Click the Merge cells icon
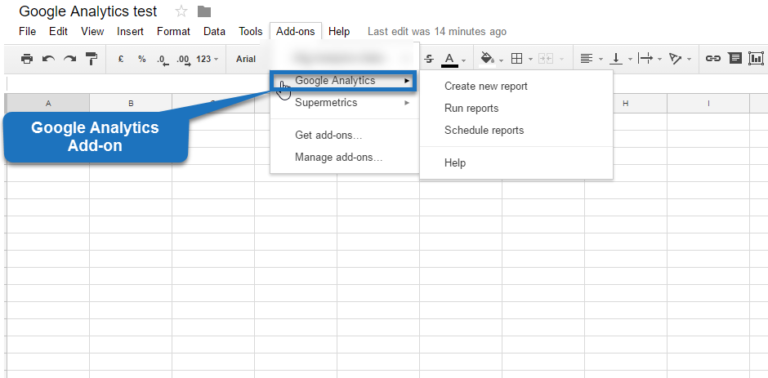Screen dimensions: 768x378 [545, 59]
